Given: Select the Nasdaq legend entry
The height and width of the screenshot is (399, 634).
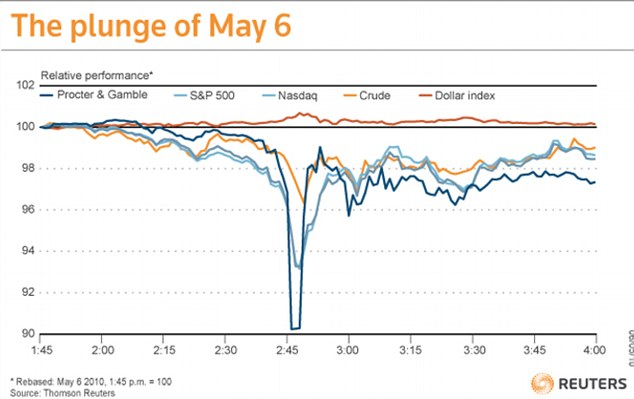Looking at the screenshot, I should [x=290, y=96].
